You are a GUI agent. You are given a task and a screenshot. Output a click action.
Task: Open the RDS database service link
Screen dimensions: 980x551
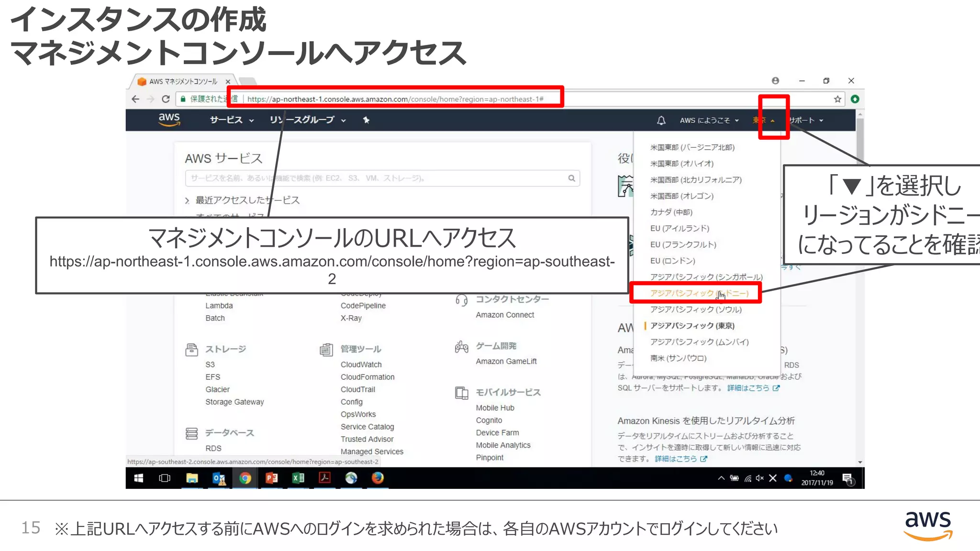[x=213, y=448]
